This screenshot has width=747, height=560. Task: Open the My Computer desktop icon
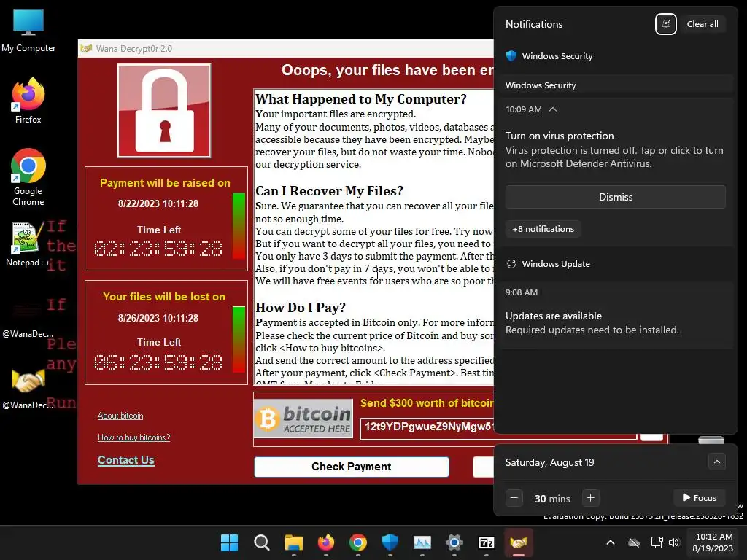click(28, 31)
